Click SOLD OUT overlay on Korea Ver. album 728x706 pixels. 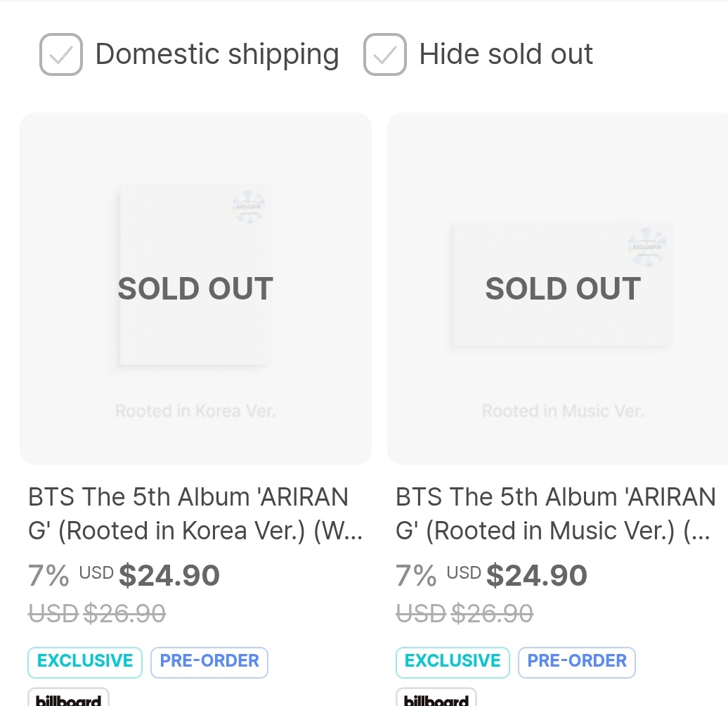pos(195,289)
